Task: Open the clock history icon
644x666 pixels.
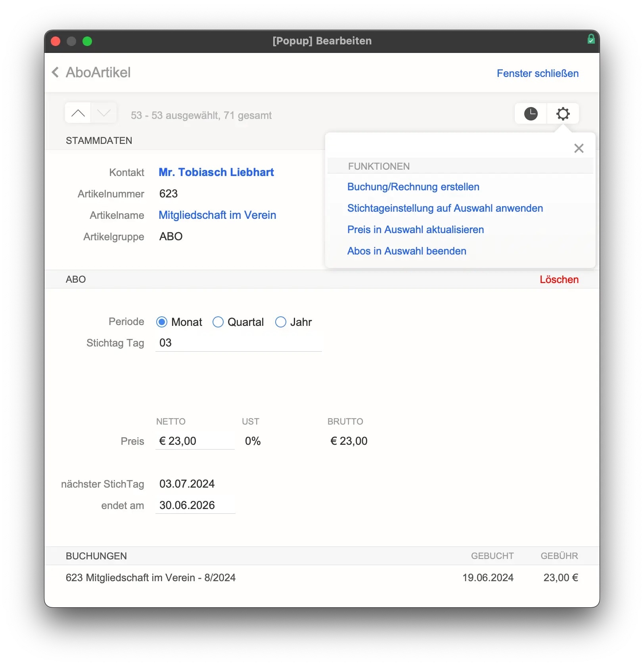Action: click(x=531, y=114)
